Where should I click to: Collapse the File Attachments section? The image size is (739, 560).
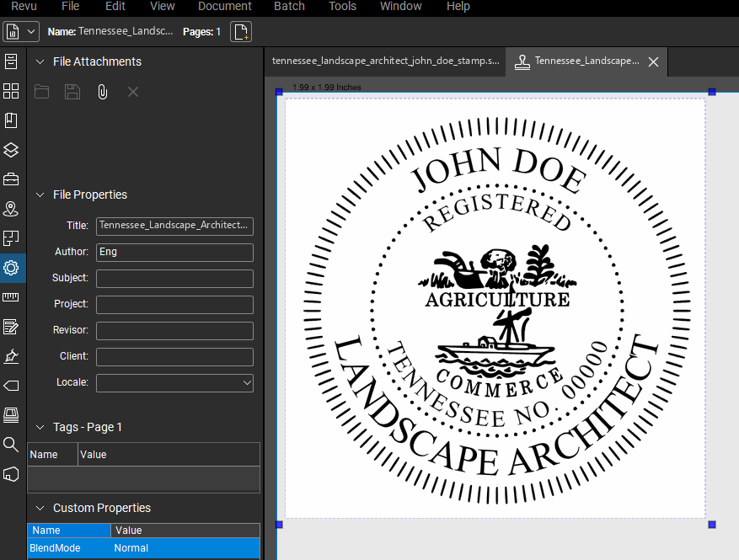(x=40, y=61)
